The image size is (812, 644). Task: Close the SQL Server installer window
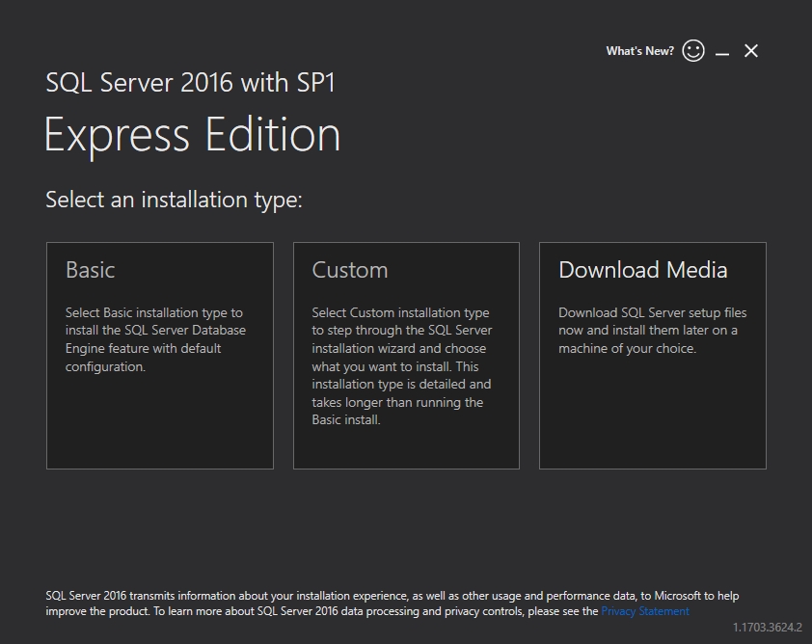coord(751,51)
